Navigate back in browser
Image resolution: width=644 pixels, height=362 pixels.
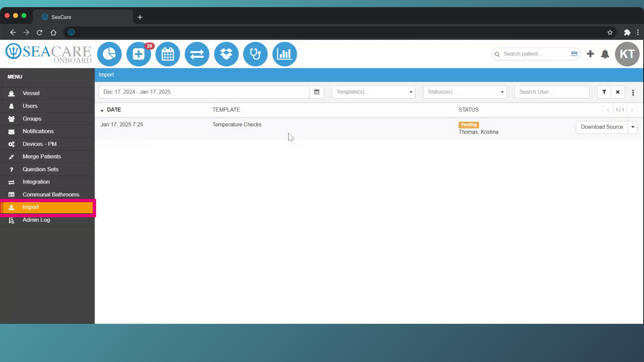pyautogui.click(x=13, y=33)
